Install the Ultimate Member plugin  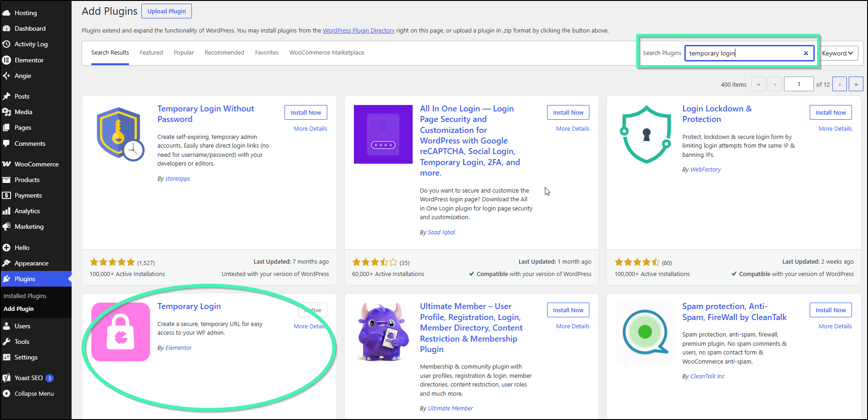tap(568, 310)
